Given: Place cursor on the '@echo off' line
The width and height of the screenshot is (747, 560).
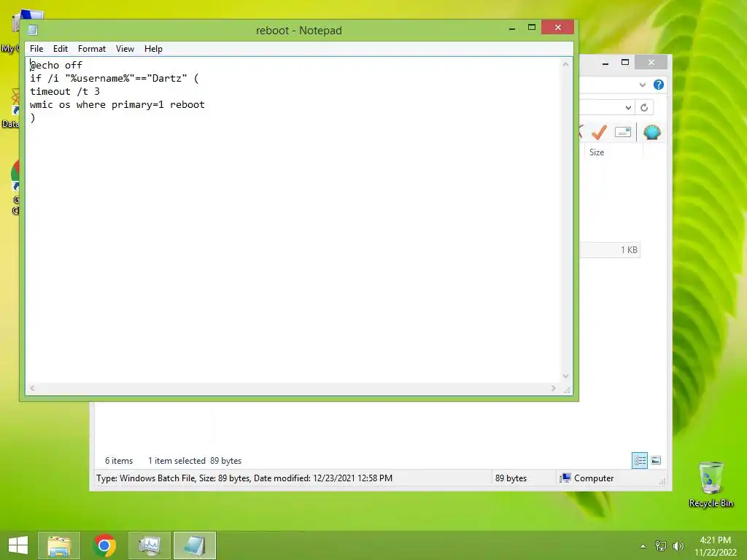Looking at the screenshot, I should point(56,65).
